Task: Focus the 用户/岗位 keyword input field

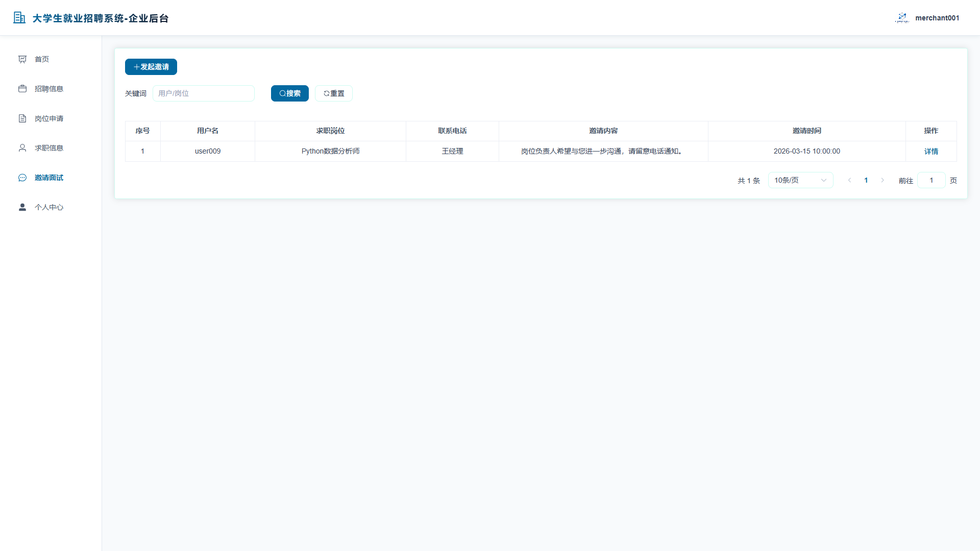Action: (x=204, y=93)
